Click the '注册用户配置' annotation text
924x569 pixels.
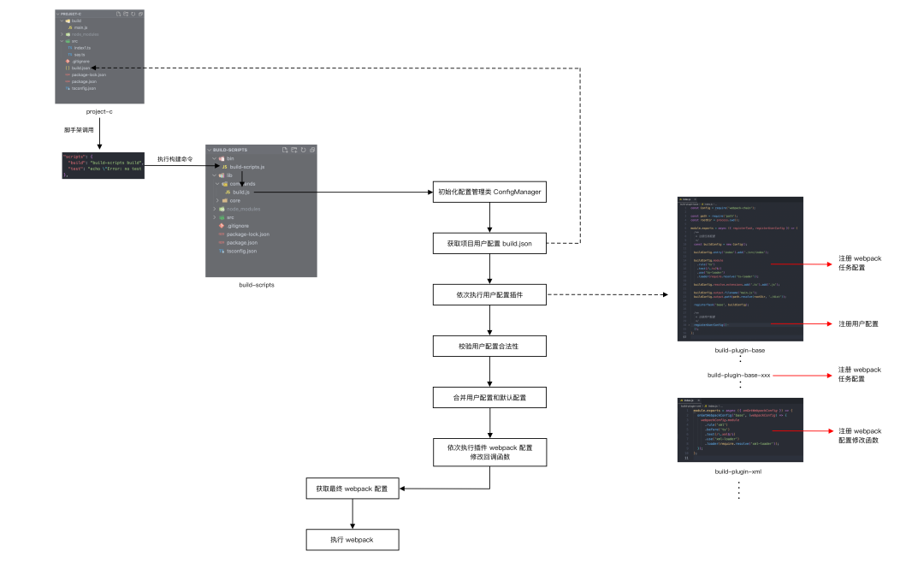[858, 323]
